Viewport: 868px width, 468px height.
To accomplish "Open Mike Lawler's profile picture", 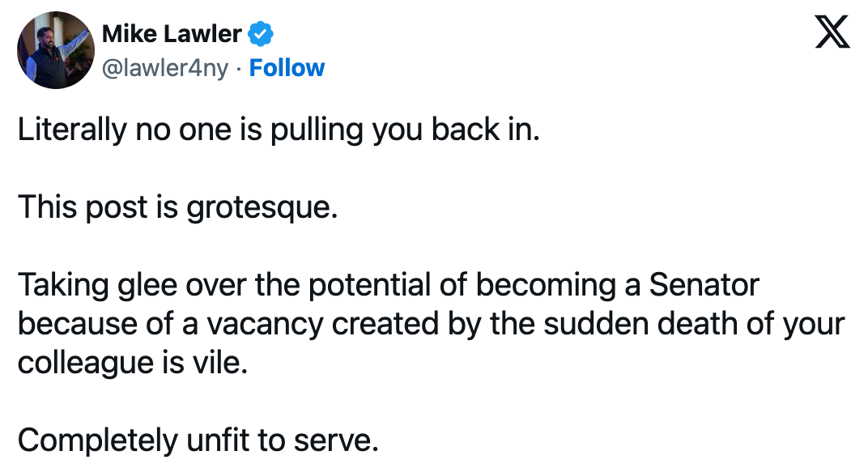I will pos(56,50).
